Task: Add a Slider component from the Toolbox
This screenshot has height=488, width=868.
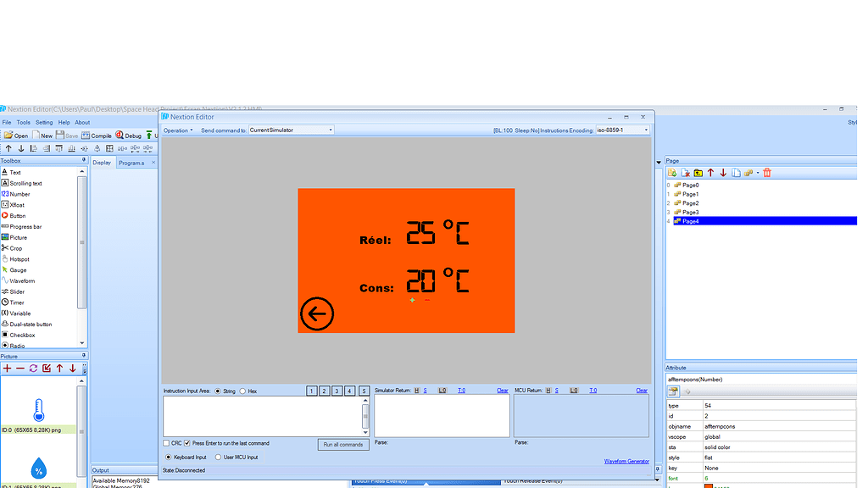Action: tap(16, 291)
